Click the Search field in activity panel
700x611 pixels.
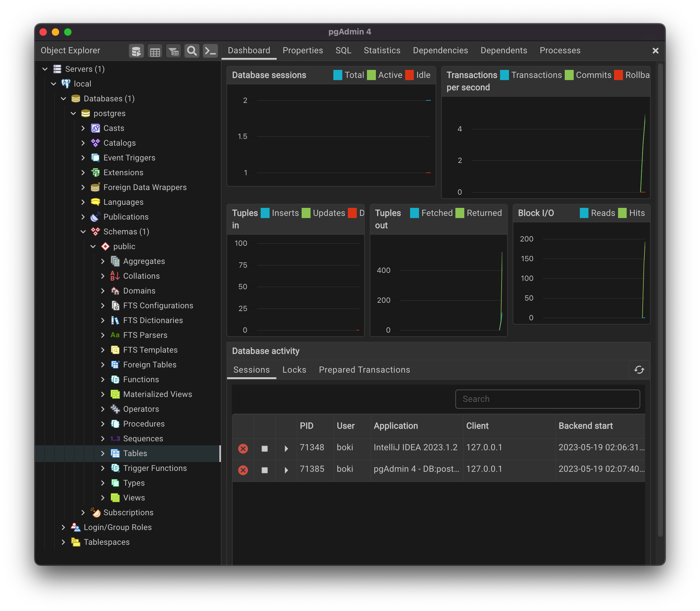tap(547, 399)
